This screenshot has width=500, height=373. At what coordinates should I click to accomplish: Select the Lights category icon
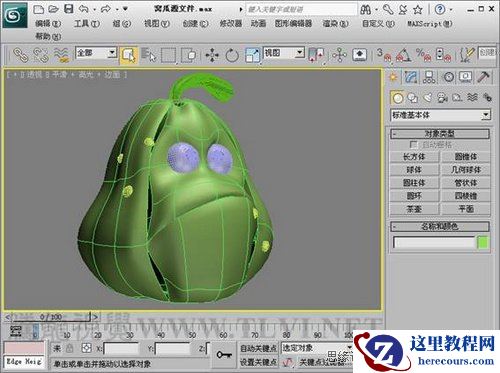tap(427, 98)
